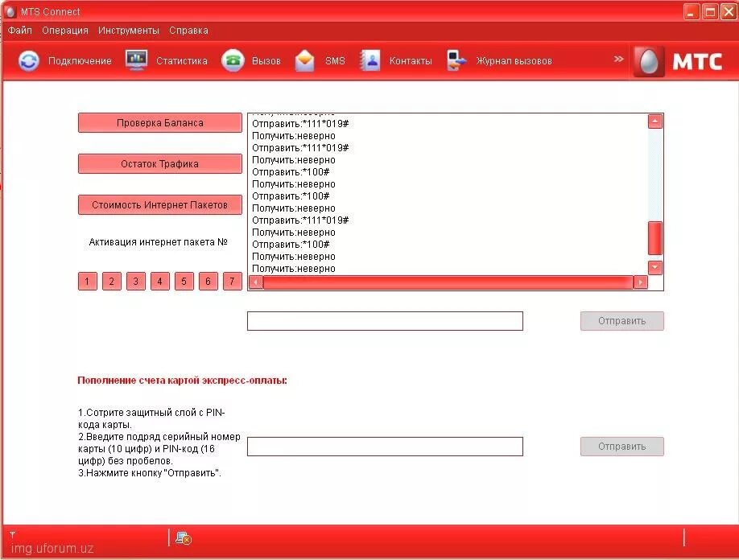Open the Контакты address book icon
This screenshot has height=560, width=739.
click(x=370, y=61)
